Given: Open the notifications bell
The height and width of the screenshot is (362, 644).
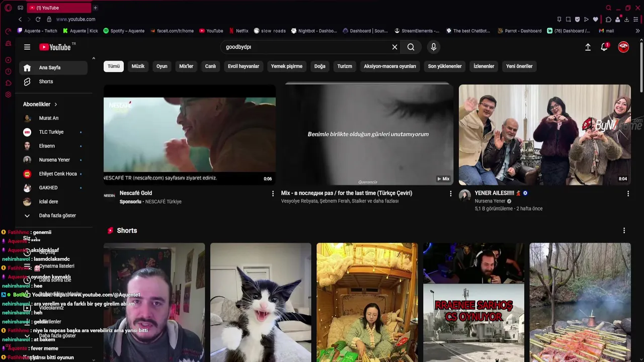Looking at the screenshot, I should [x=605, y=47].
